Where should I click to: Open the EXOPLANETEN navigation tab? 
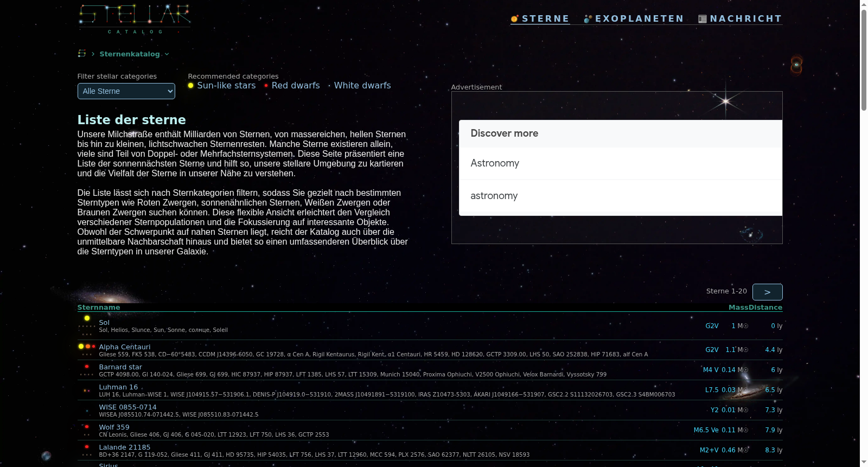pos(634,19)
